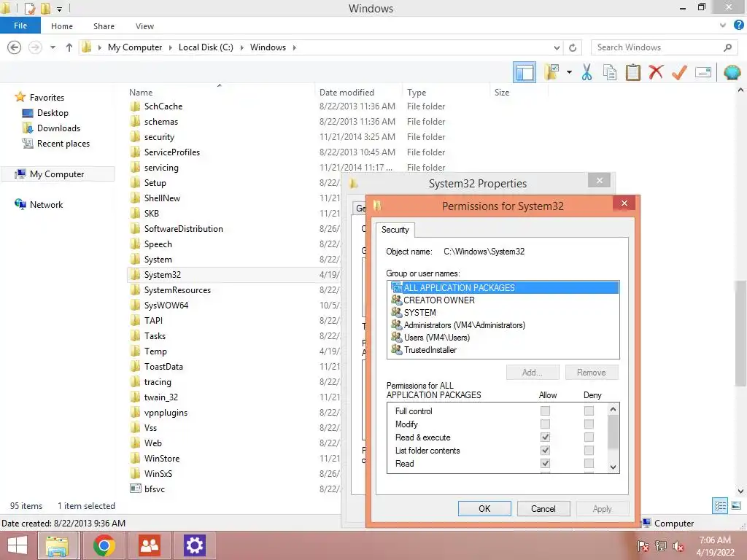747x560 pixels.
Task: Check Deny for Full control
Action: (589, 411)
